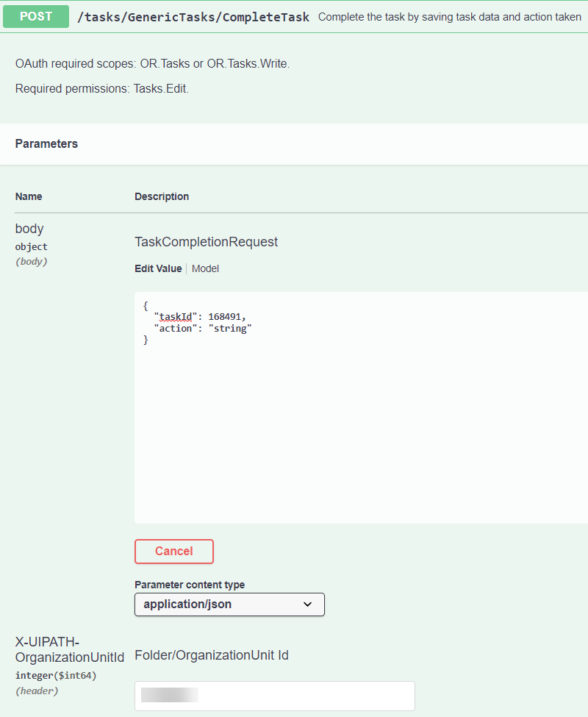This screenshot has height=717, width=588.
Task: Click the OAuth required scopes text
Action: click(152, 64)
